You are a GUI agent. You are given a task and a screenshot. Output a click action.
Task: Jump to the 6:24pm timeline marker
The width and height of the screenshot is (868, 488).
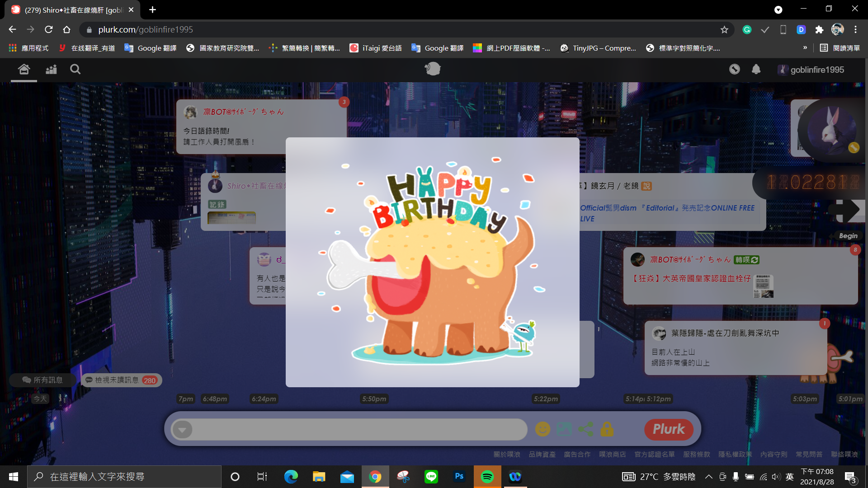click(x=264, y=399)
